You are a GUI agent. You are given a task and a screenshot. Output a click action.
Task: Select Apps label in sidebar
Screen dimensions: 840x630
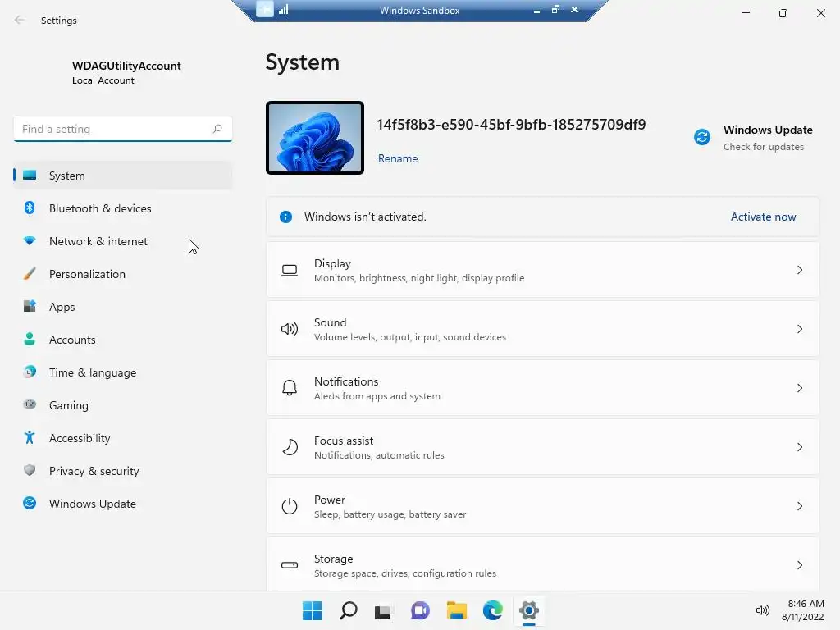click(62, 307)
